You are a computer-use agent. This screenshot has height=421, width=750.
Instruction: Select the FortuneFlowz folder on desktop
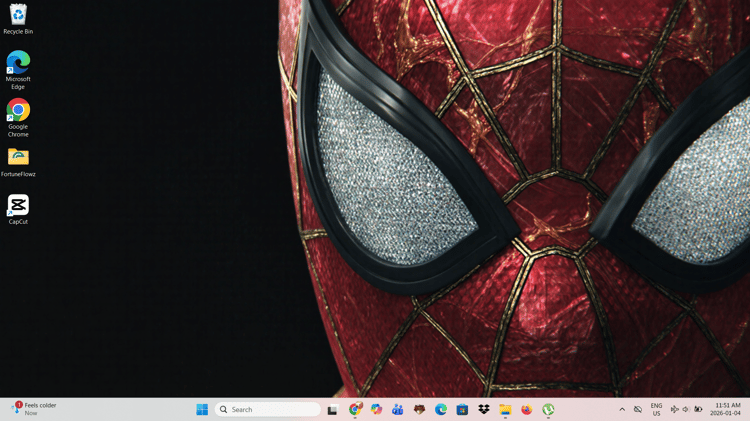click(x=18, y=163)
